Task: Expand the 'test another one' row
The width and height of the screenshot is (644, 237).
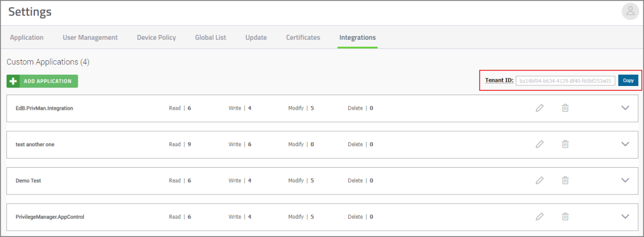Action: tap(625, 144)
